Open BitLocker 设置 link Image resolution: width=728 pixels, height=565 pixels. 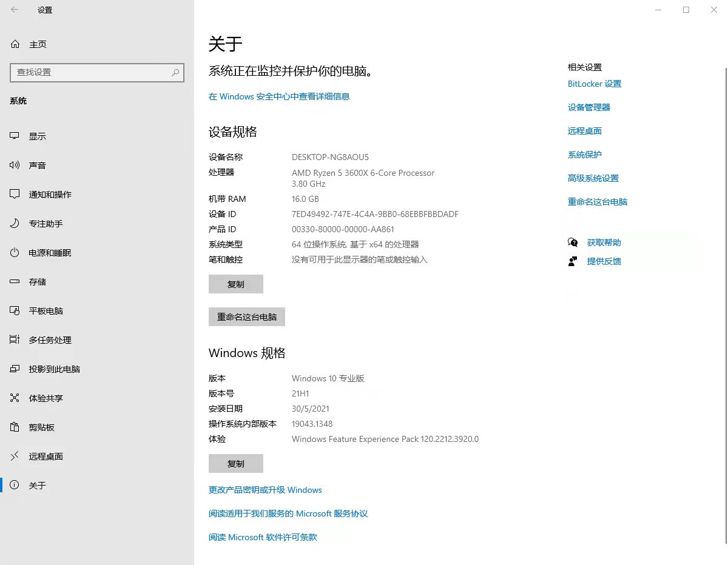[595, 84]
